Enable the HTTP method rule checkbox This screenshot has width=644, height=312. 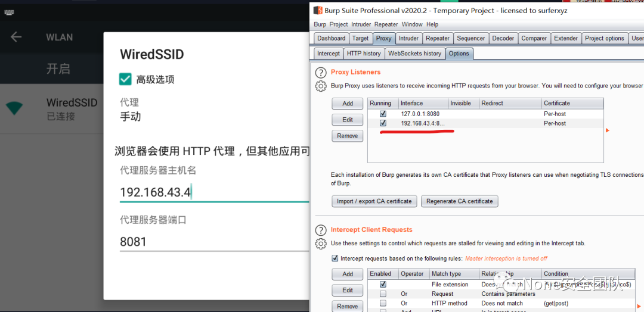coord(383,303)
